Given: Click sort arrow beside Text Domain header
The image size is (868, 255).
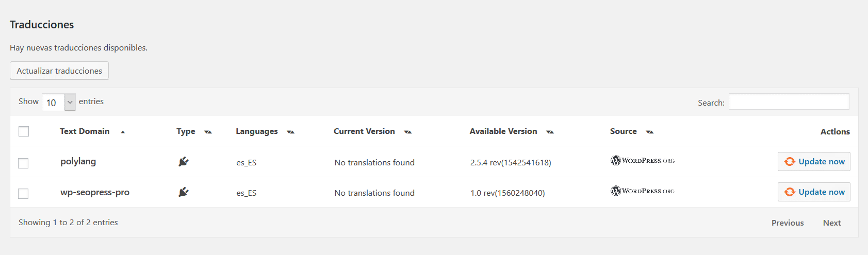Looking at the screenshot, I should 123,132.
